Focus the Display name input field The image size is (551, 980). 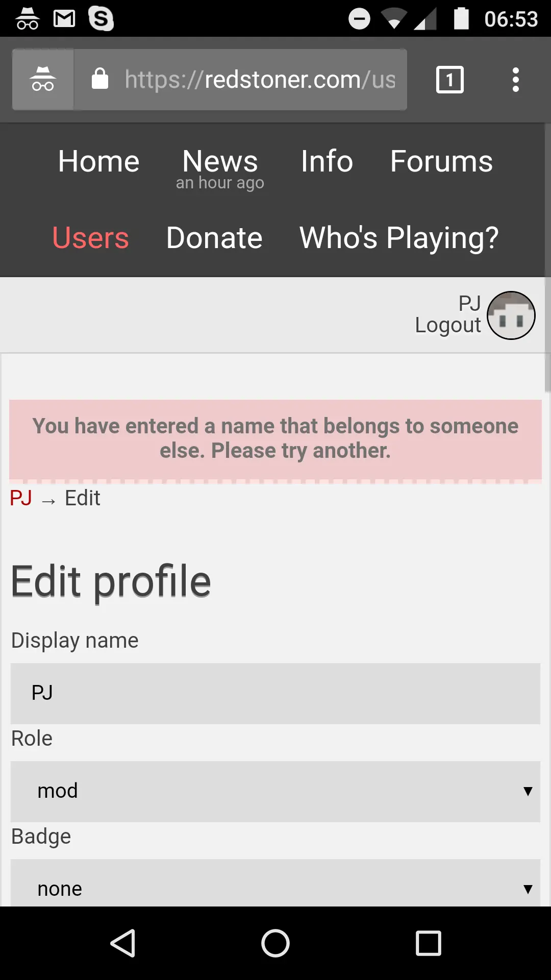[275, 693]
